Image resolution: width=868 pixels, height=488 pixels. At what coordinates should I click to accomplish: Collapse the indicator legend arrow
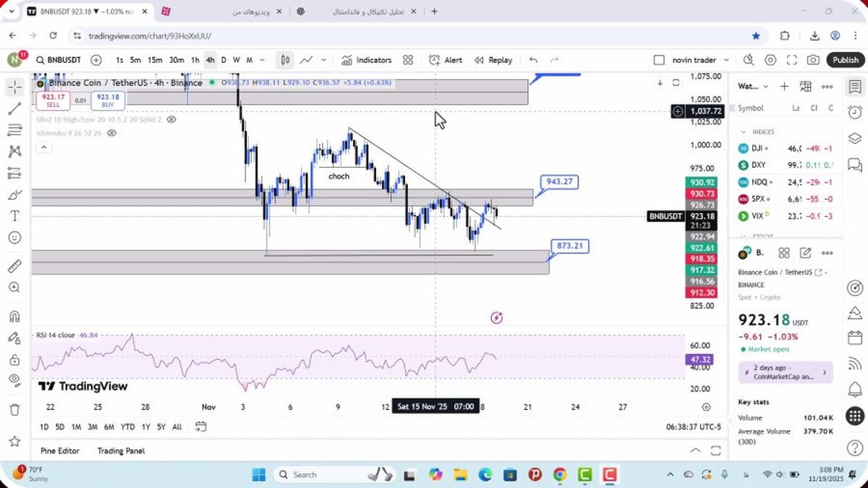[x=43, y=147]
